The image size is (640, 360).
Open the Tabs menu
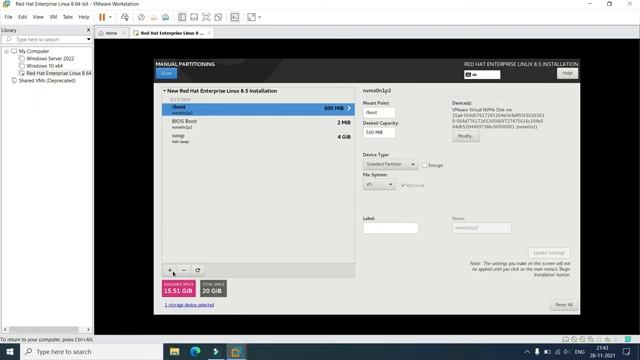tap(68, 17)
